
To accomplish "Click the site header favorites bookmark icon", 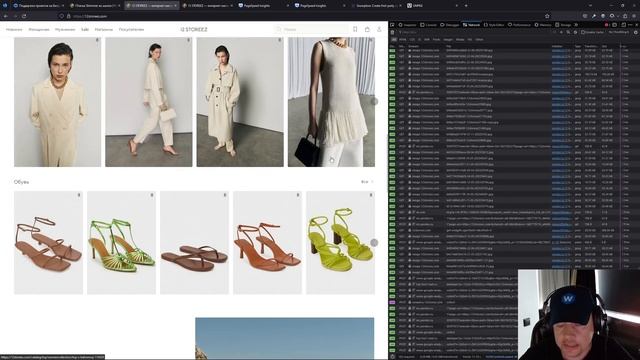I will (355, 29).
